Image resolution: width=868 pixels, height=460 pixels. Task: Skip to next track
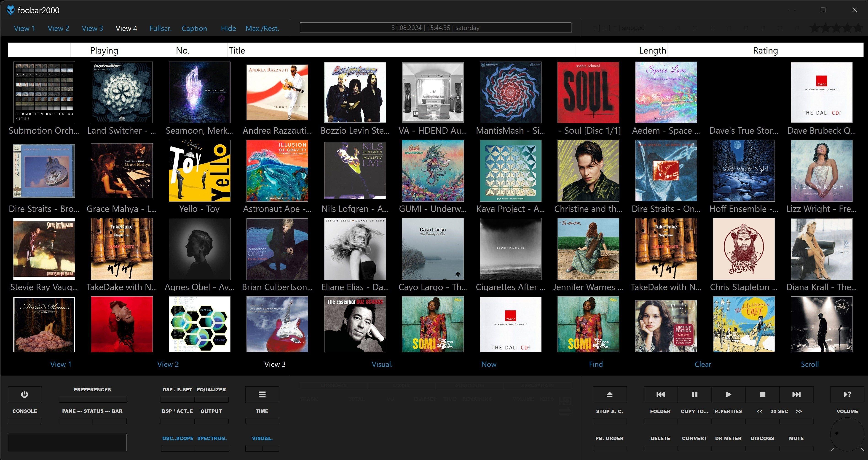click(x=796, y=394)
